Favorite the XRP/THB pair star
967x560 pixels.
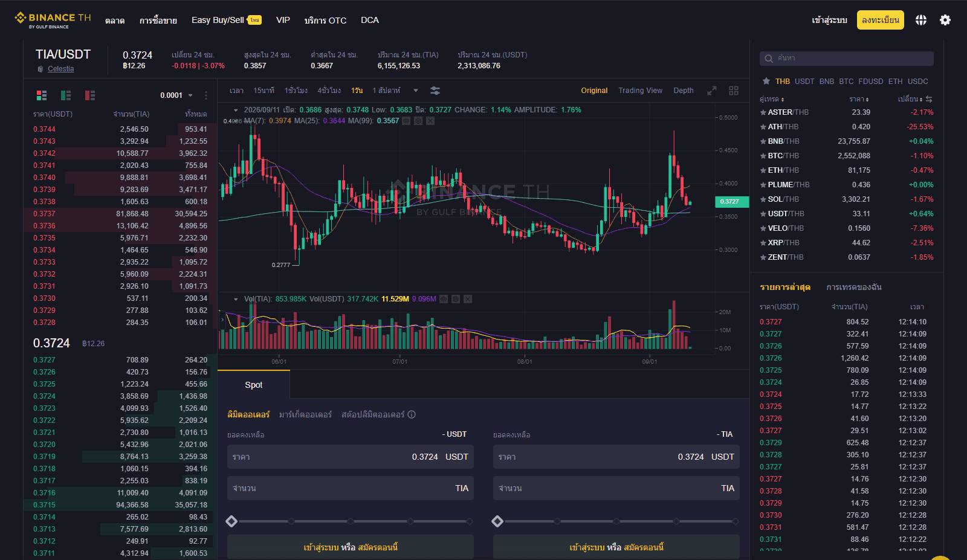pos(763,243)
